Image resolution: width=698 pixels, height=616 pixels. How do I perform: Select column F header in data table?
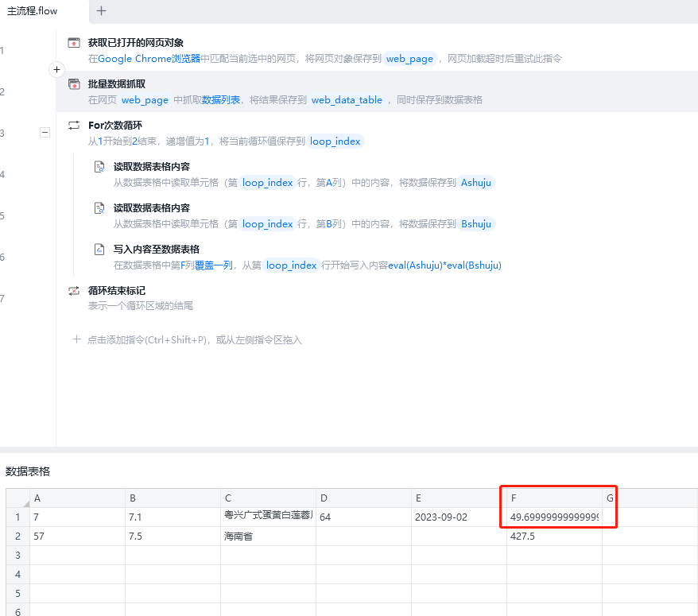click(x=554, y=498)
